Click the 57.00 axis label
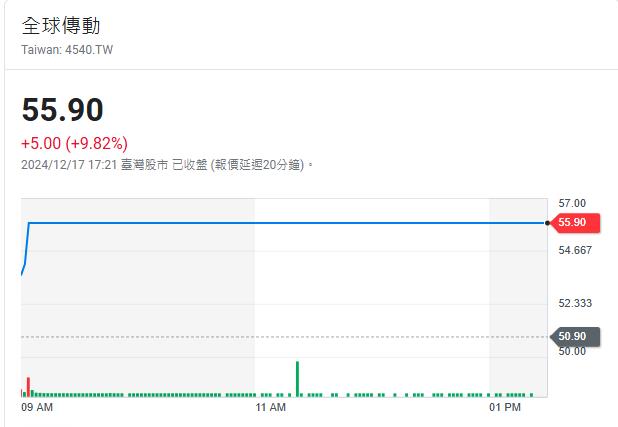Viewport: 618px width, 427px height. click(x=572, y=203)
